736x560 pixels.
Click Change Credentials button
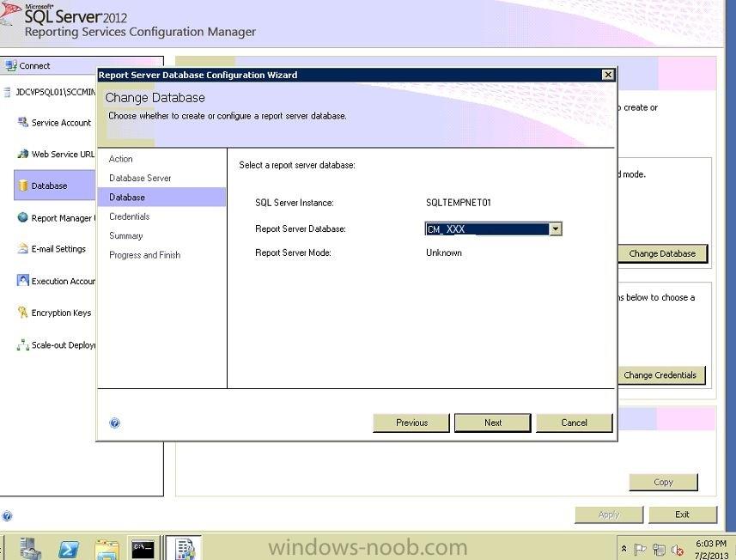point(661,375)
